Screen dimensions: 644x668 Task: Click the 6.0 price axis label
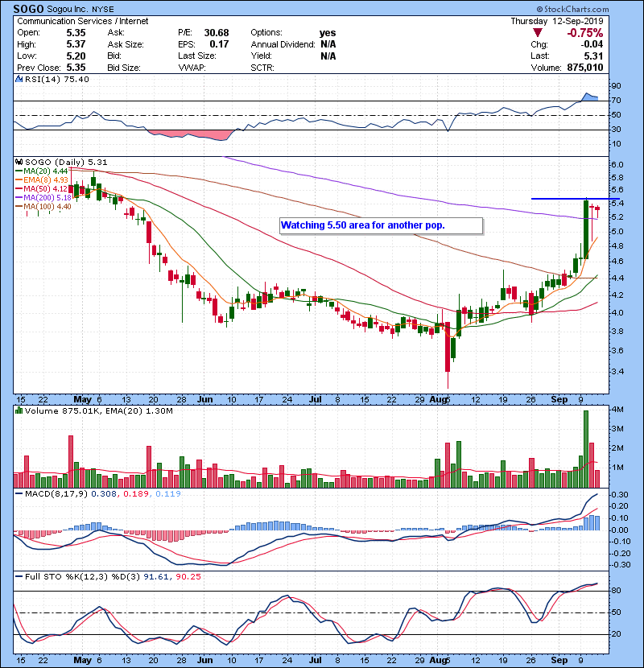[617, 165]
